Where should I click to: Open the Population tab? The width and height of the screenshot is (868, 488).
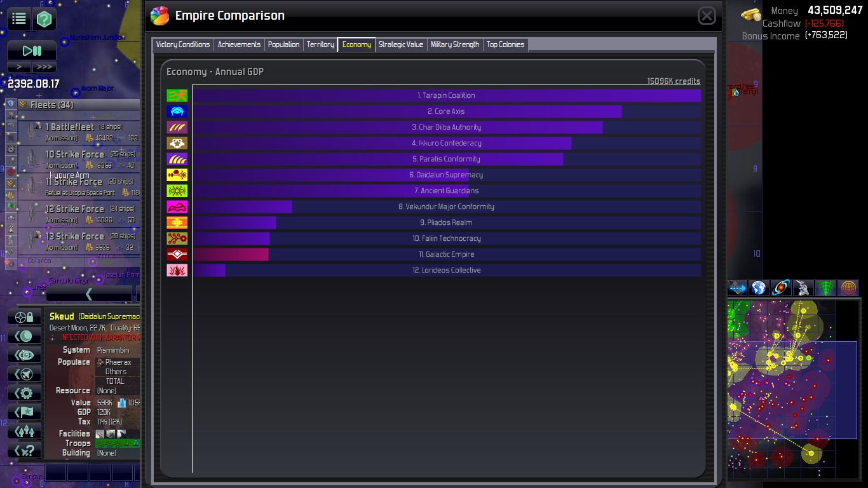(x=283, y=44)
